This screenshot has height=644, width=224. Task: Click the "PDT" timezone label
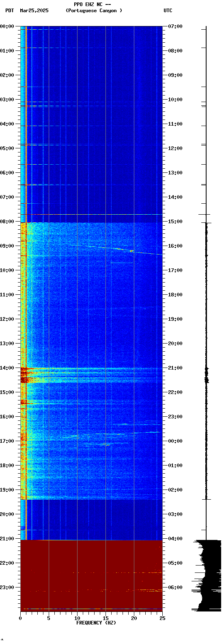(x=10, y=11)
